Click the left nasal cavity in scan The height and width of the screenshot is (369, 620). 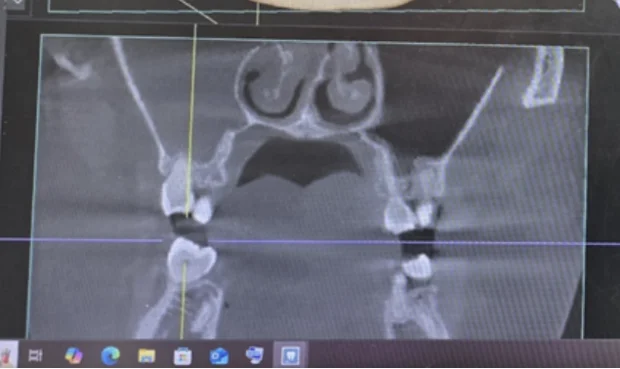click(x=273, y=83)
